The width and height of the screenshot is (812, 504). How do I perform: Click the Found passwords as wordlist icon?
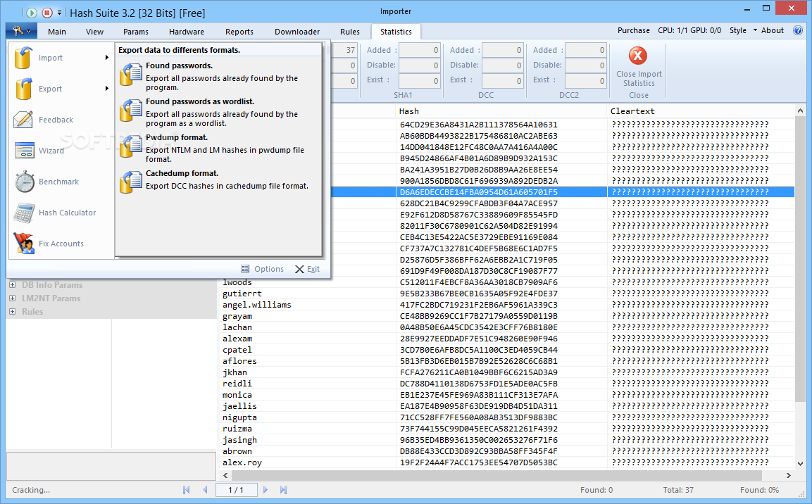point(131,111)
